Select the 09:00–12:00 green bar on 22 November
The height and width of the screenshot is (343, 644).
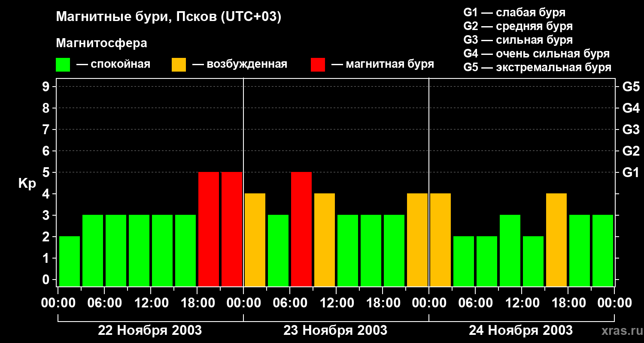[x=139, y=250]
